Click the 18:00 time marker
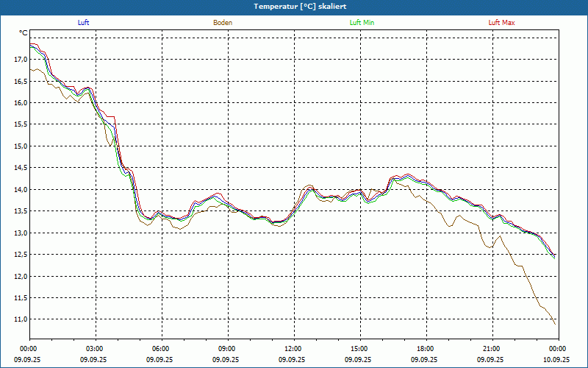The image size is (588, 368). click(425, 349)
